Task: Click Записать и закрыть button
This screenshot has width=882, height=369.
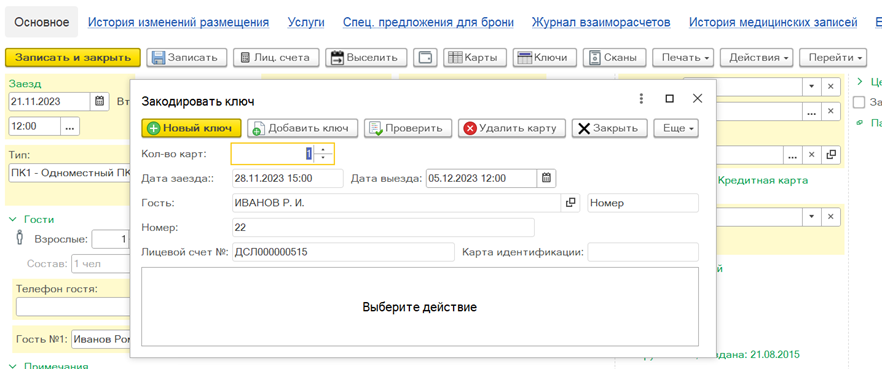Action: [73, 57]
